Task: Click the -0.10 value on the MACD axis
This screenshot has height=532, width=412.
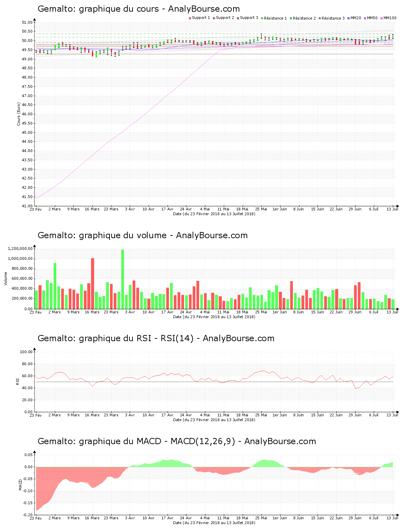Action: [x=28, y=491]
